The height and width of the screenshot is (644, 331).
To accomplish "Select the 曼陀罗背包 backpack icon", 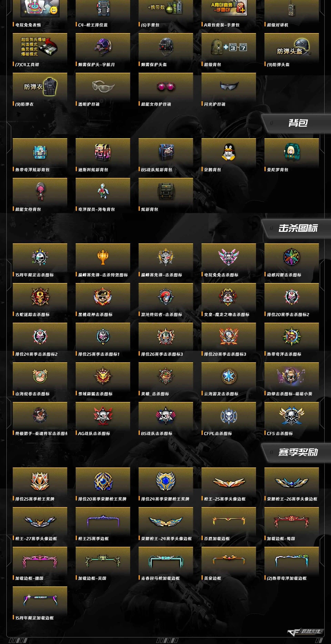I will click(292, 152).
